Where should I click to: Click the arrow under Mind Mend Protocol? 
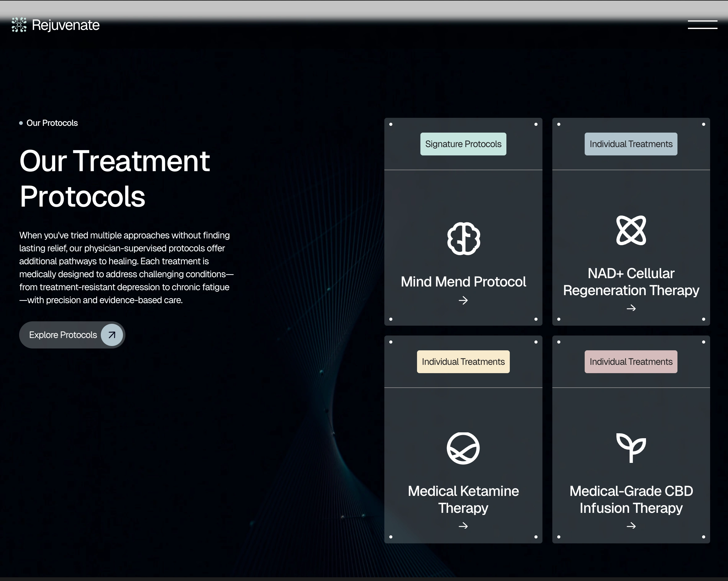463,300
